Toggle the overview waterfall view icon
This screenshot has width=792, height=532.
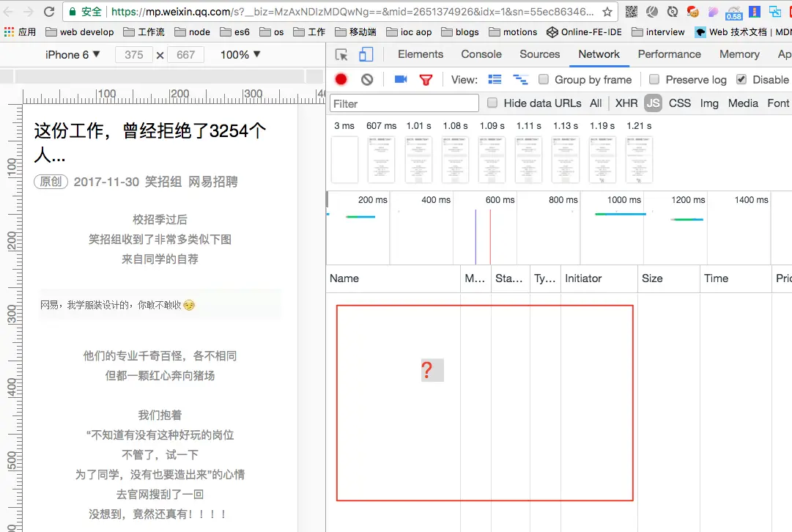tap(520, 80)
